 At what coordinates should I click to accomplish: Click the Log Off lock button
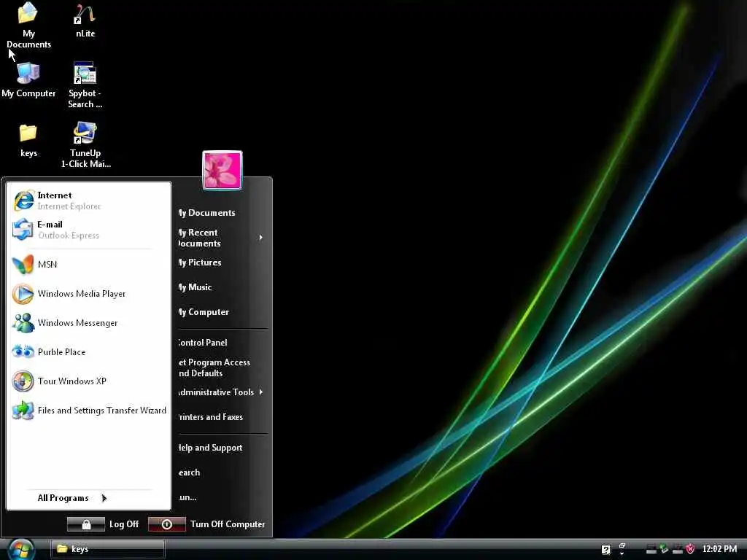86,524
